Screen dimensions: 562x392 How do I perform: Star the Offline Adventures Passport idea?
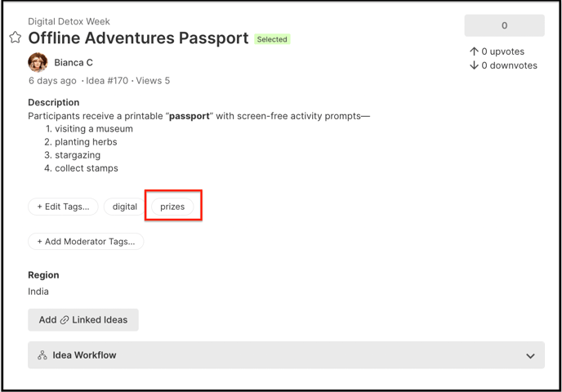pos(16,38)
